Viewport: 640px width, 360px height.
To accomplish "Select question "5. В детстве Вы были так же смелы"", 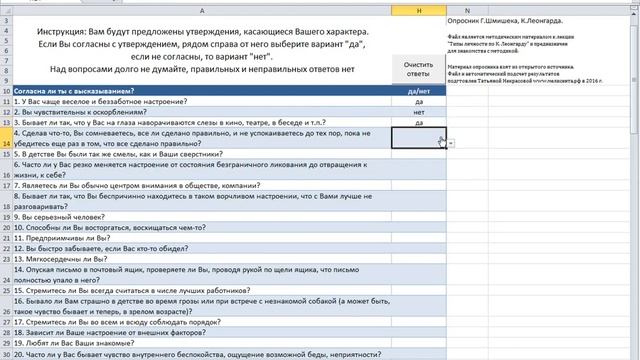I will [x=202, y=154].
